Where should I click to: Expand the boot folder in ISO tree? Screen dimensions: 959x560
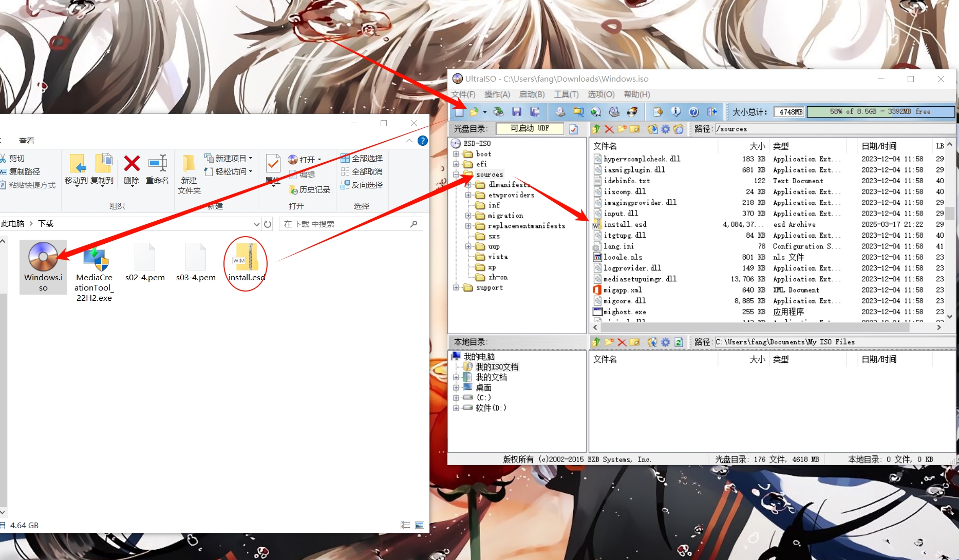coord(456,154)
